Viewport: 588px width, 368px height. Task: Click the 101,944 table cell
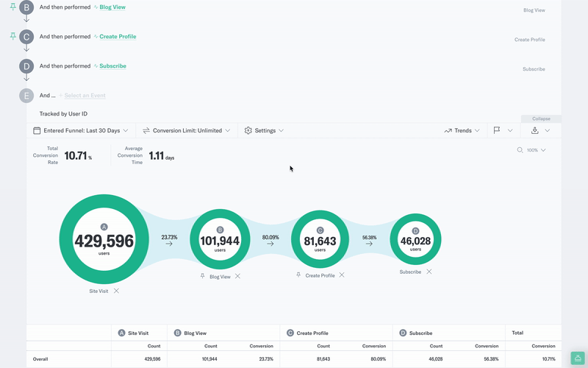209,359
